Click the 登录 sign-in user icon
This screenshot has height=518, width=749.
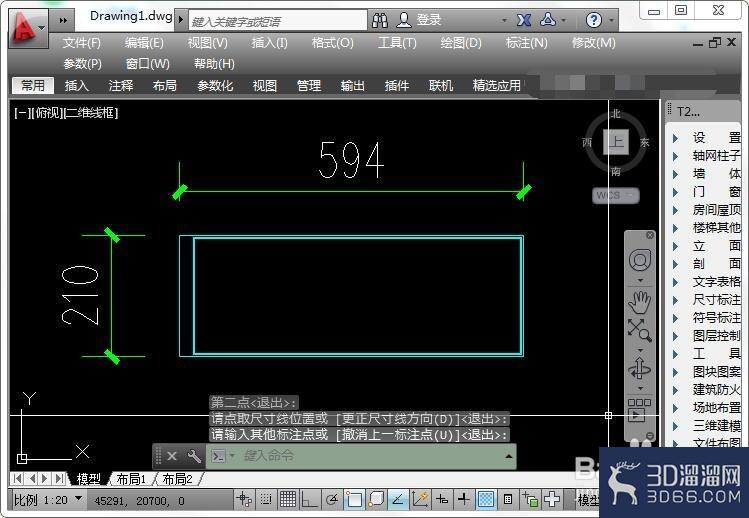404,20
